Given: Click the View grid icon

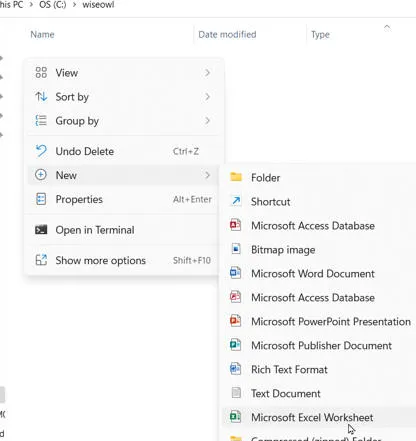Looking at the screenshot, I should click(x=41, y=73).
